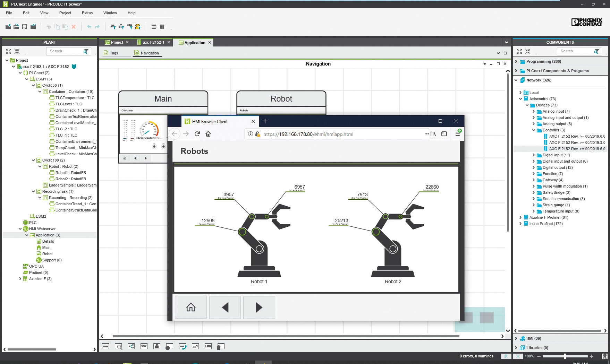
Task: Click the HMI previous page arrow button
Action: click(x=225, y=307)
